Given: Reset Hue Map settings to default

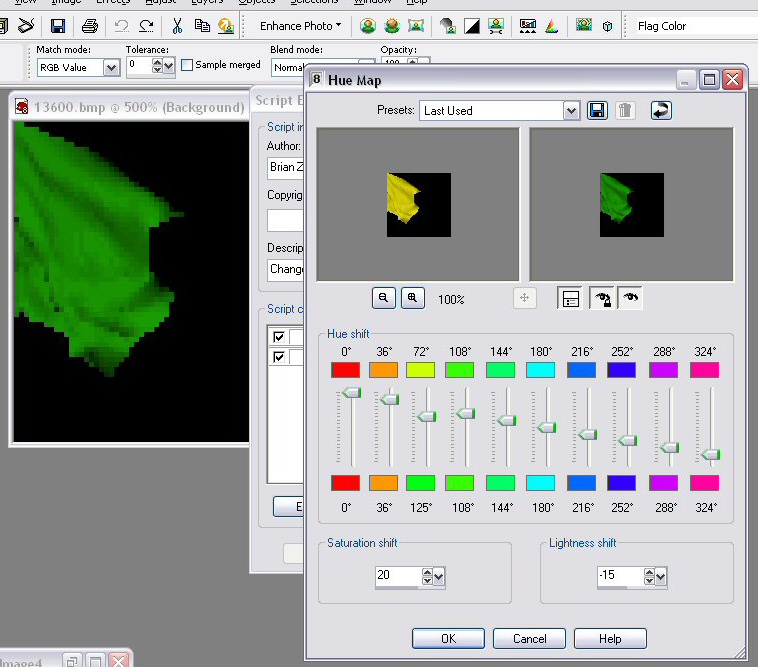Looking at the screenshot, I should [x=660, y=110].
